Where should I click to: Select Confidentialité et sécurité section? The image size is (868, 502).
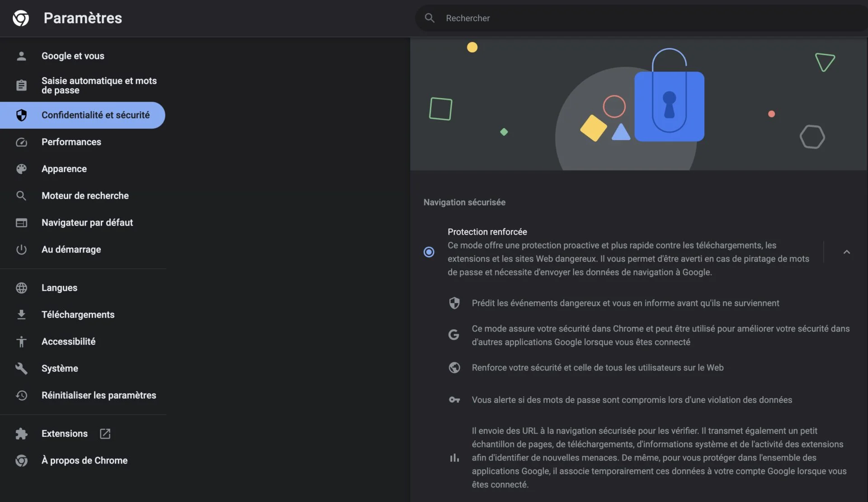click(x=95, y=115)
